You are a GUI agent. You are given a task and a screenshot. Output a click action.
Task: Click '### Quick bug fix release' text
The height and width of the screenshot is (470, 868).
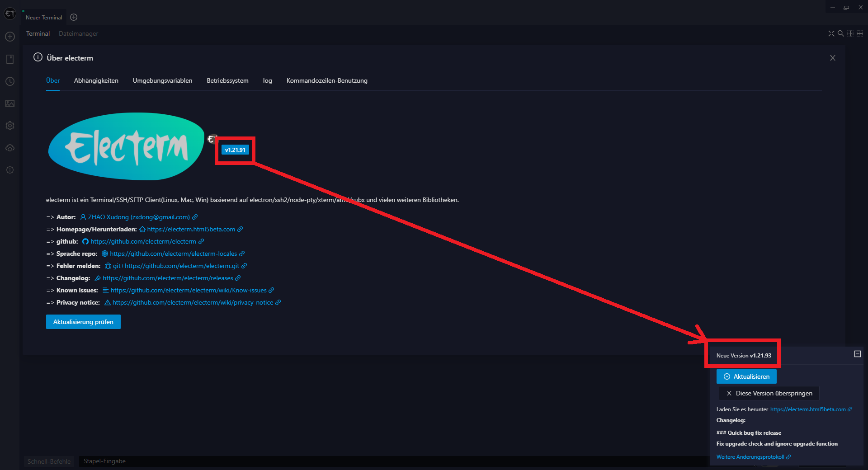[749, 433]
